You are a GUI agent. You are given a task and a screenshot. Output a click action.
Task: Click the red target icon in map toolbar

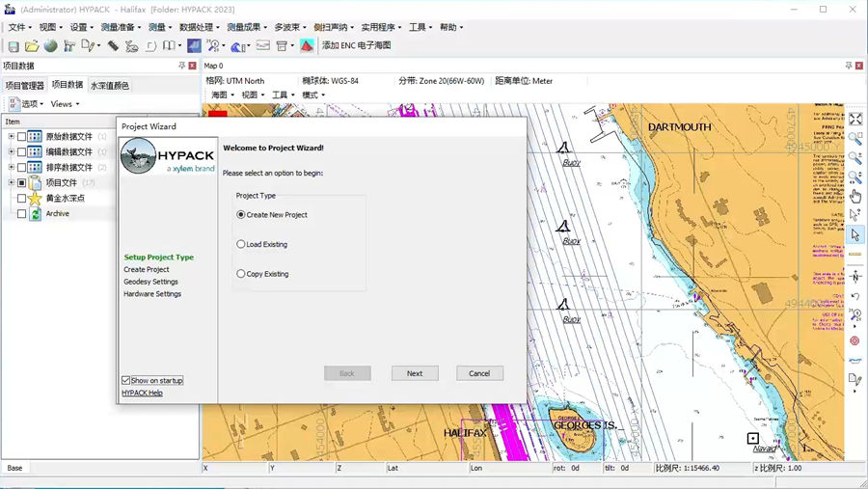[x=855, y=340]
